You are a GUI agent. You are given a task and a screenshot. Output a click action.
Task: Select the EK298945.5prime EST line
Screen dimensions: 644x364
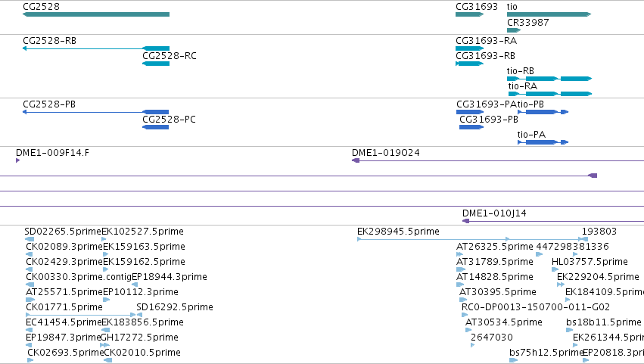(x=472, y=239)
